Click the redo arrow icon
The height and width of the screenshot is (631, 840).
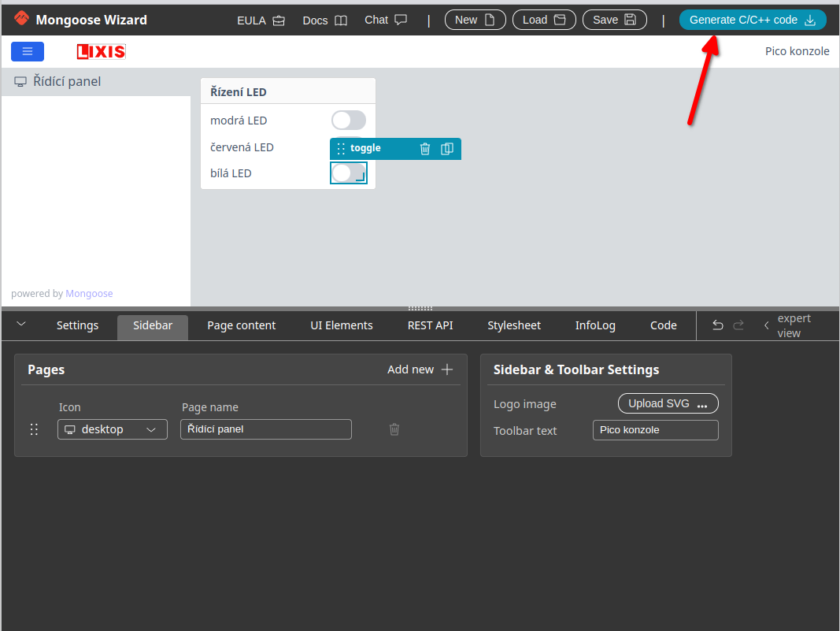[738, 325]
